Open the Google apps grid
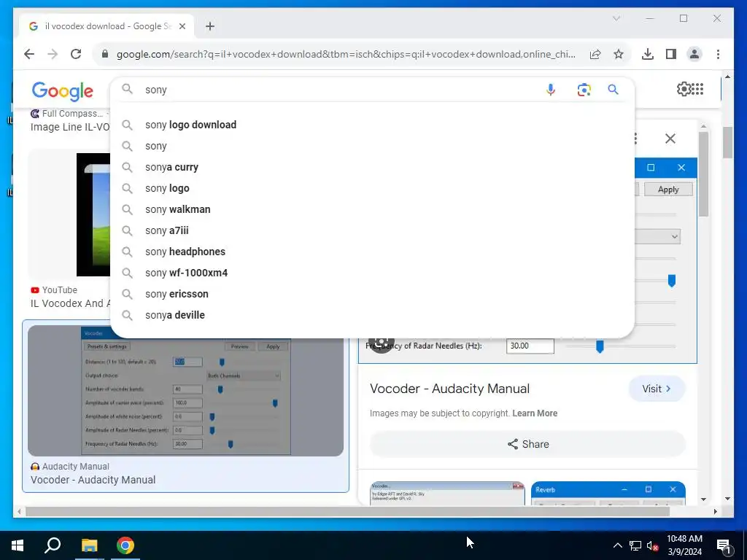This screenshot has width=747, height=560. [697, 89]
